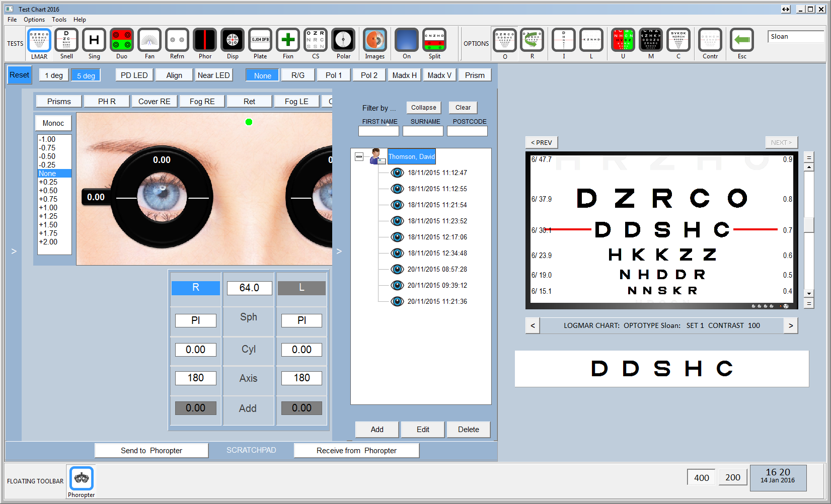Image resolution: width=831 pixels, height=504 pixels.
Task: Switch target size to 1 deg
Action: (x=54, y=75)
